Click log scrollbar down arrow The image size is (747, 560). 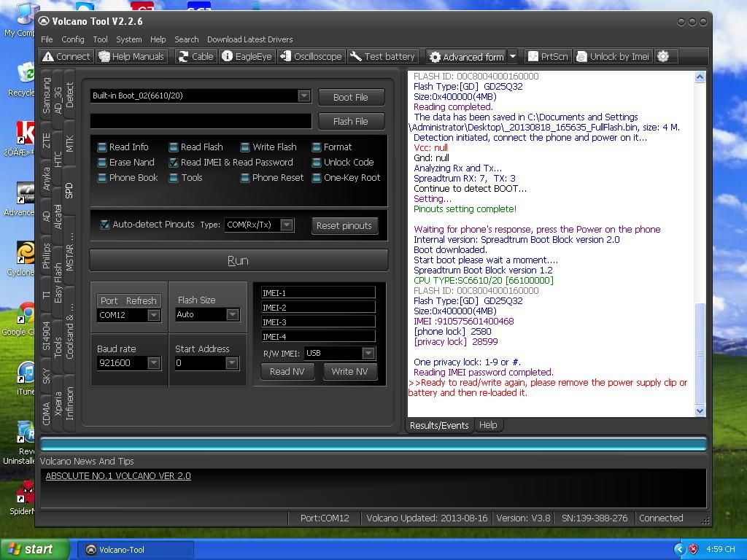700,411
